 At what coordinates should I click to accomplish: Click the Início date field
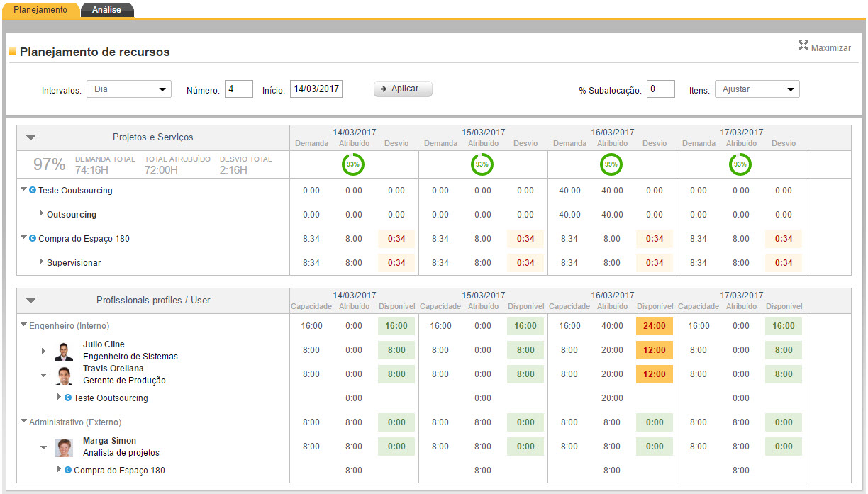[316, 89]
